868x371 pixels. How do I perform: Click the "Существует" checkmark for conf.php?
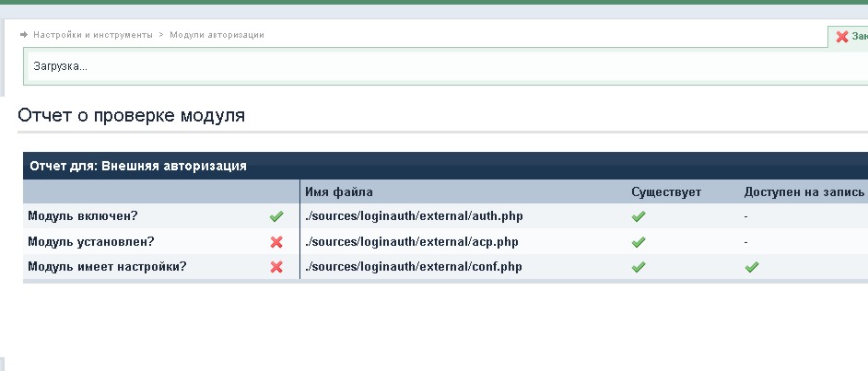point(639,267)
